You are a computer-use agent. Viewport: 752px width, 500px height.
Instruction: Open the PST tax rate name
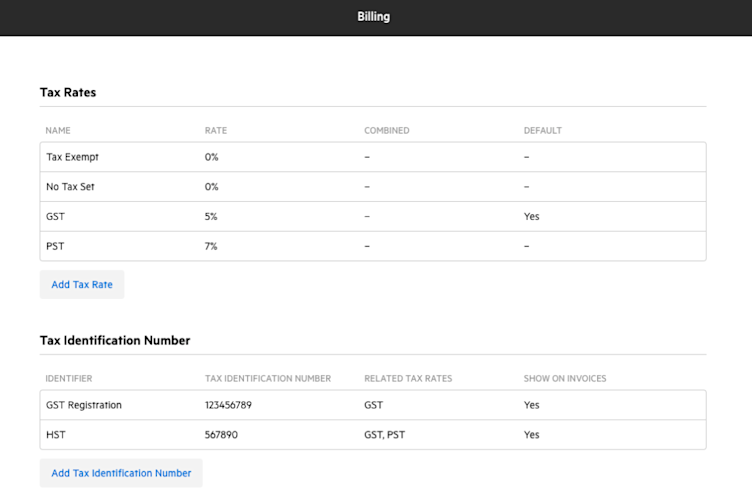coord(55,246)
